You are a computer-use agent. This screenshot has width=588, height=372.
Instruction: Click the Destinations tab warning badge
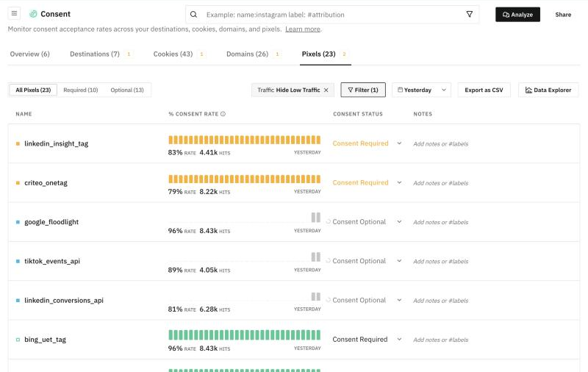point(129,54)
